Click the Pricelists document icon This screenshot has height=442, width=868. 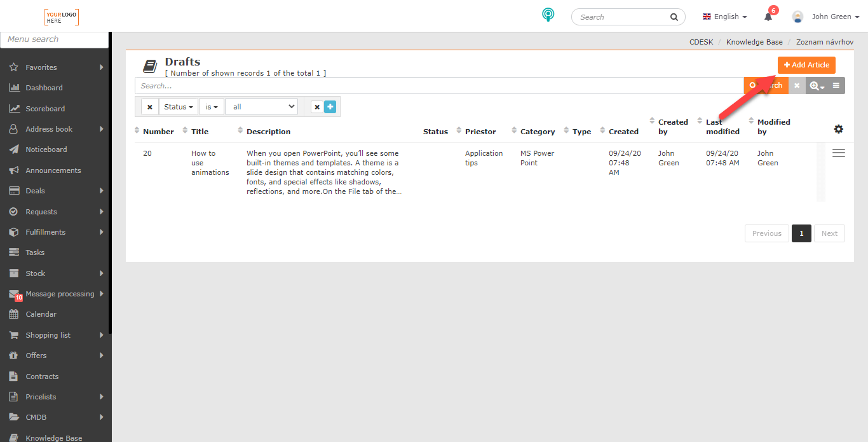(13, 397)
